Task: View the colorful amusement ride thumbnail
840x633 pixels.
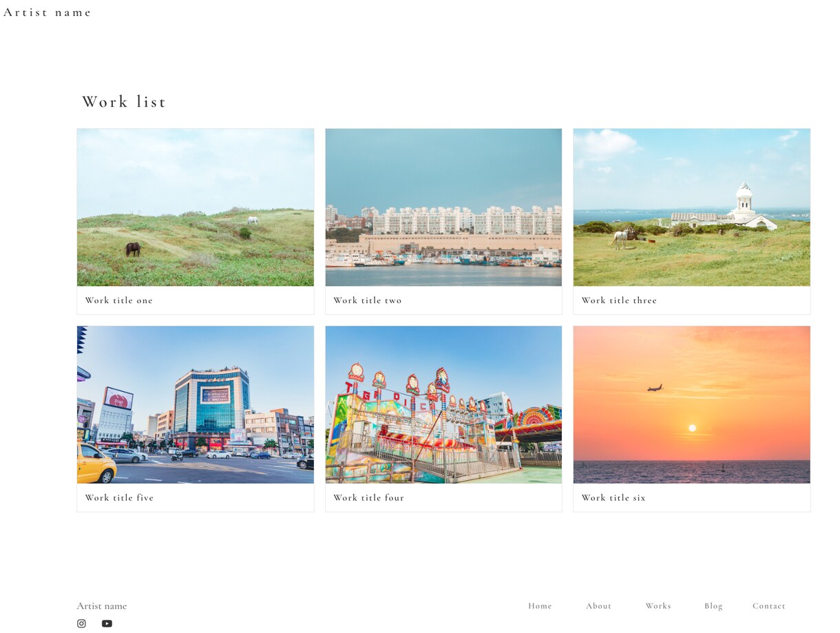Action: (443, 405)
